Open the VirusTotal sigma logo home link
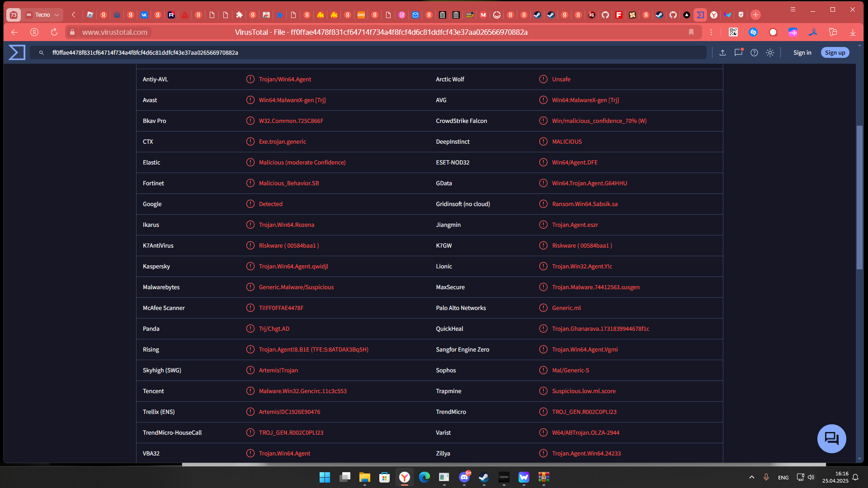Viewport: 868px width, 488px height. [x=17, y=52]
